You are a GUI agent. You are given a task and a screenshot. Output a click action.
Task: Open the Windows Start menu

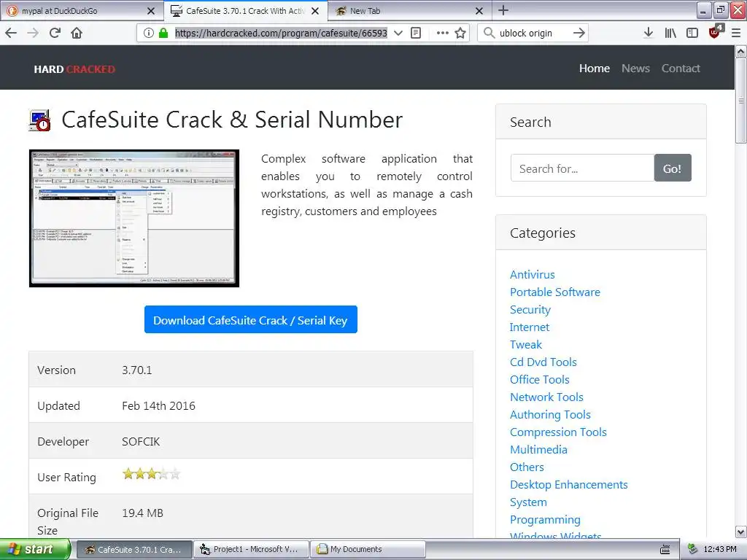[35, 549]
